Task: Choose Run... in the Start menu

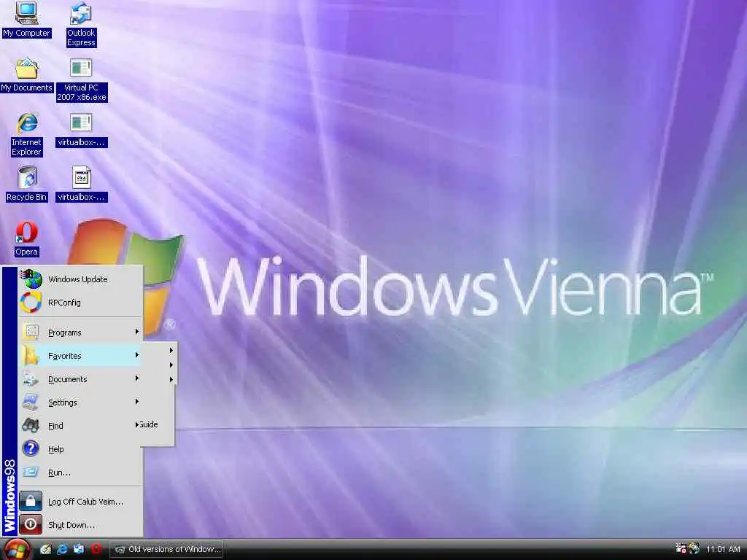Action: (80, 472)
